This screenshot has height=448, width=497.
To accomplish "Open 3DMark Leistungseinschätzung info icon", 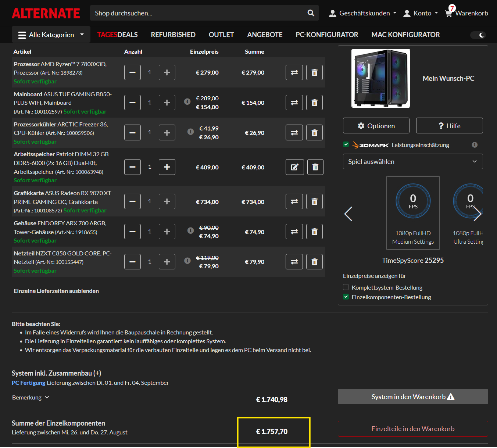I will coord(475,145).
